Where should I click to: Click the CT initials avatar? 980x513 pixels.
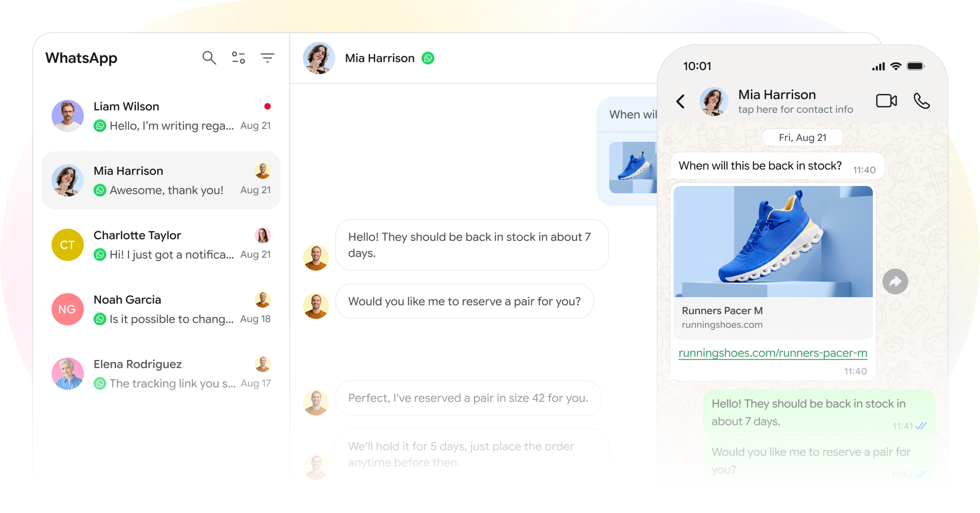[67, 245]
